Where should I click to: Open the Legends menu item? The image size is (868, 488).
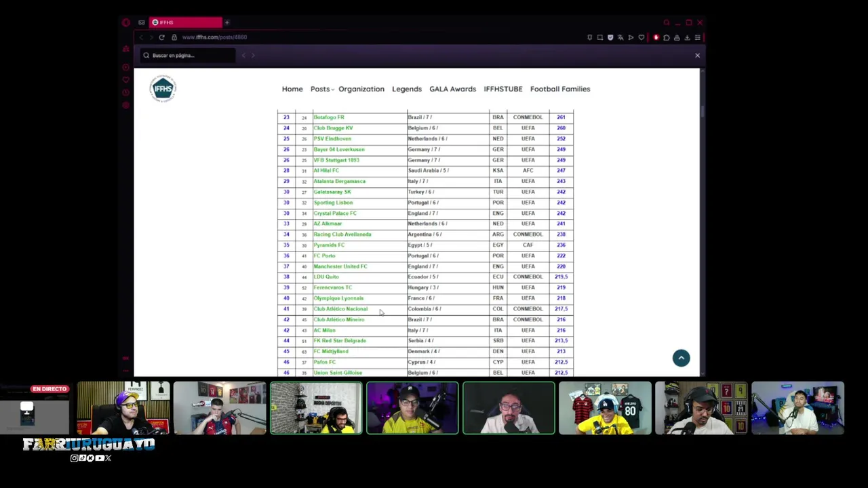[x=407, y=89]
